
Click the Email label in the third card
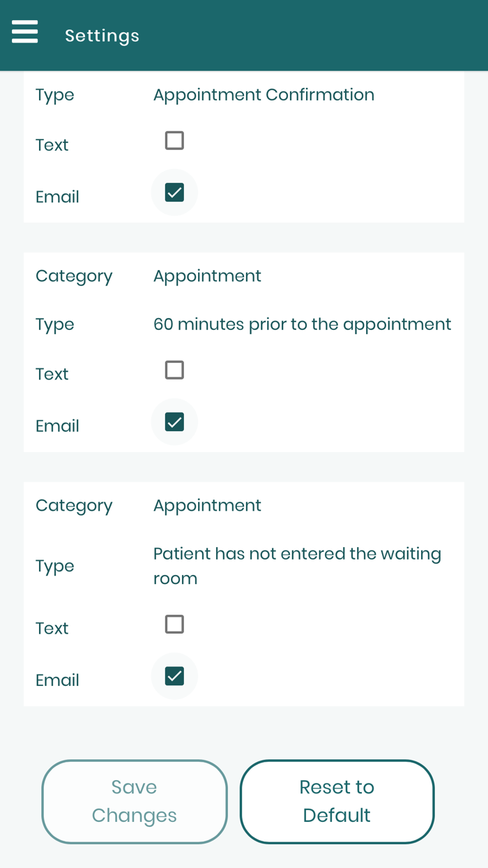(x=57, y=680)
